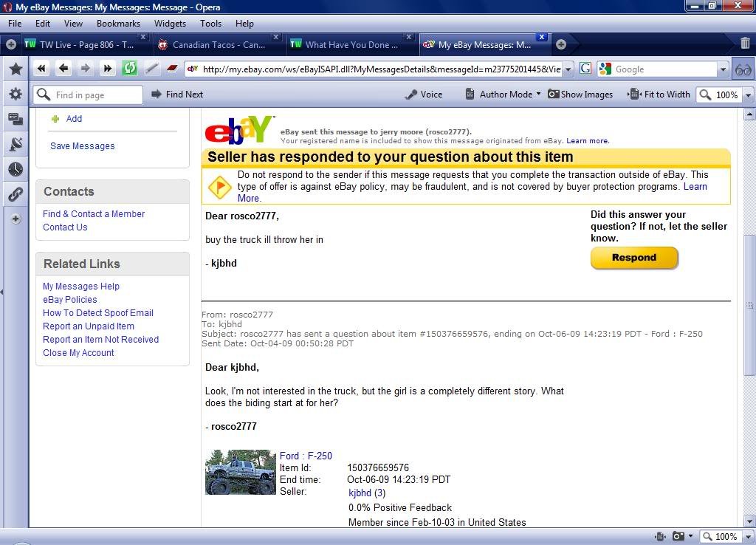Switch to the Canadian Tacos tab
Screen dimensions: 756x545
(x=219, y=45)
